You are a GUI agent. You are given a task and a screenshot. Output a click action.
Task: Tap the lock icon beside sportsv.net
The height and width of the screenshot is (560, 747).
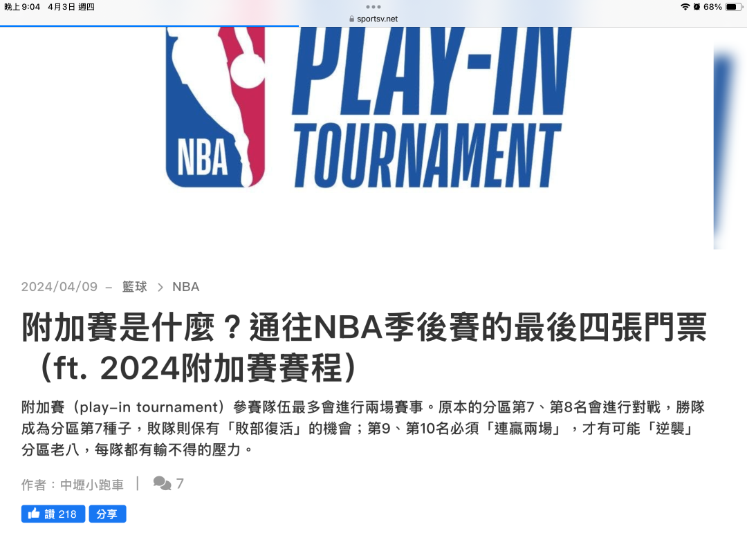point(351,19)
